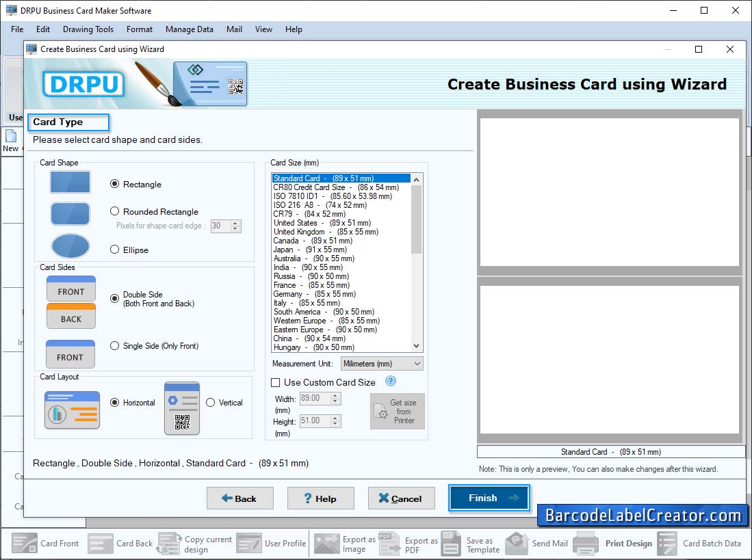Click the Export as PDF icon

(x=389, y=543)
